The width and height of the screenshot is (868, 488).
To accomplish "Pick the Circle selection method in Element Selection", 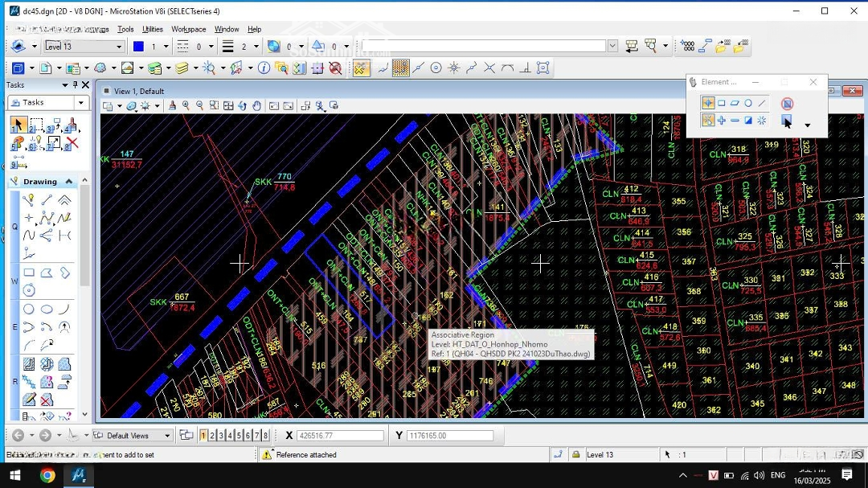I will tap(748, 103).
